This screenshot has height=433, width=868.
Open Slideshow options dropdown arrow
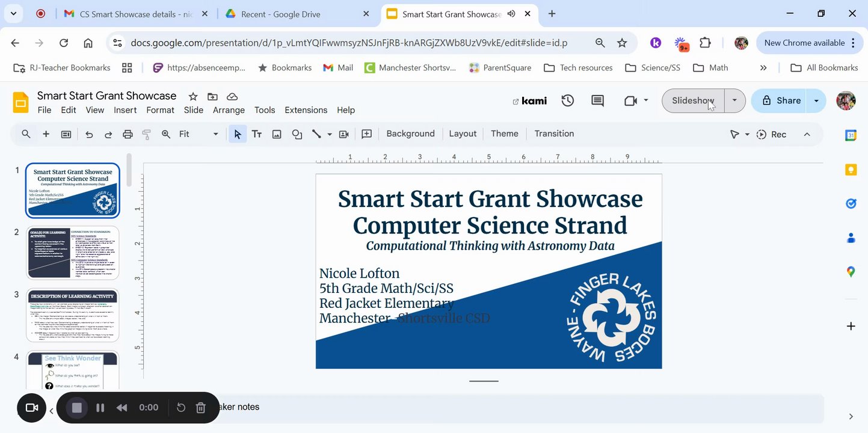(x=734, y=100)
